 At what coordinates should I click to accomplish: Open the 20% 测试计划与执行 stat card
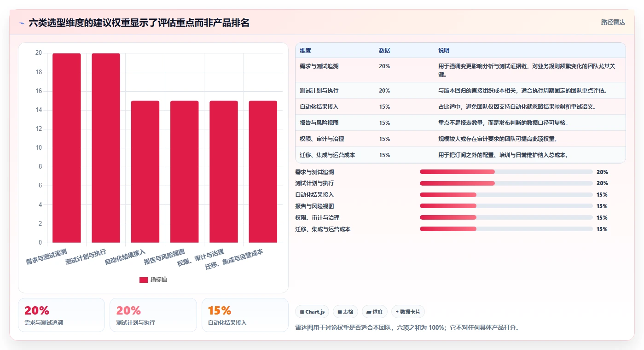pyautogui.click(x=153, y=315)
